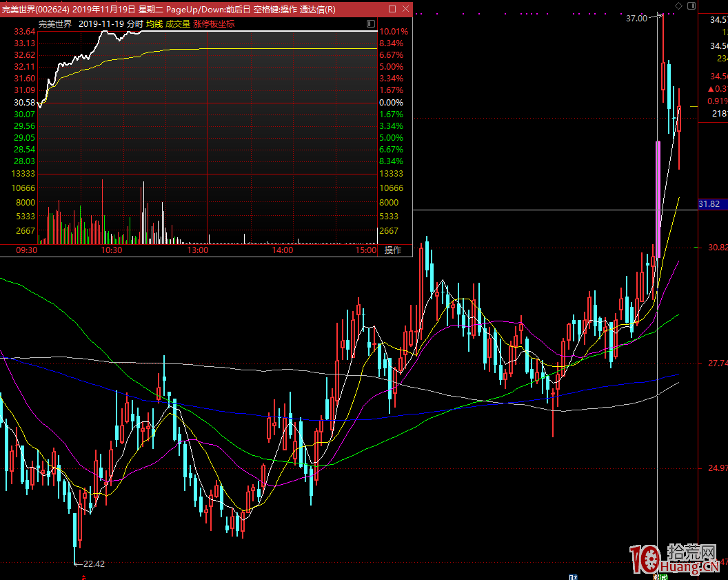The height and width of the screenshot is (580, 728).
Task: Click the 张停板坐标 label in the intraday header
Action: 214,23
